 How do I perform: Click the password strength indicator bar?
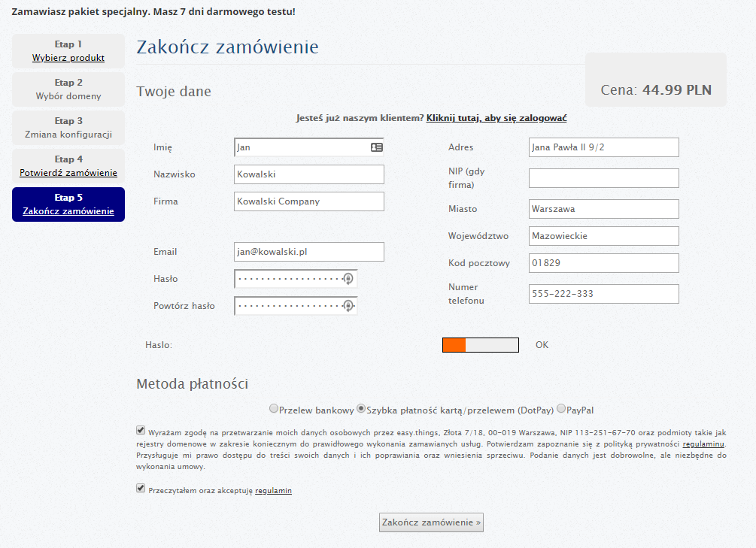tap(481, 345)
